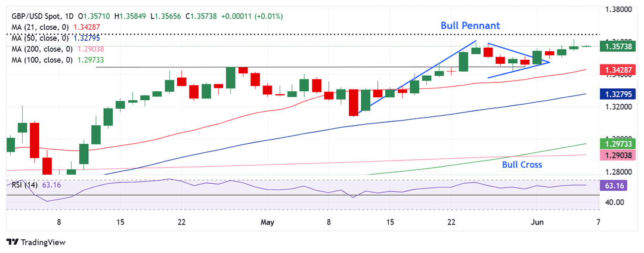644x253 pixels.
Task: Click the large red candle near May 11
Action: pyautogui.click(x=353, y=103)
